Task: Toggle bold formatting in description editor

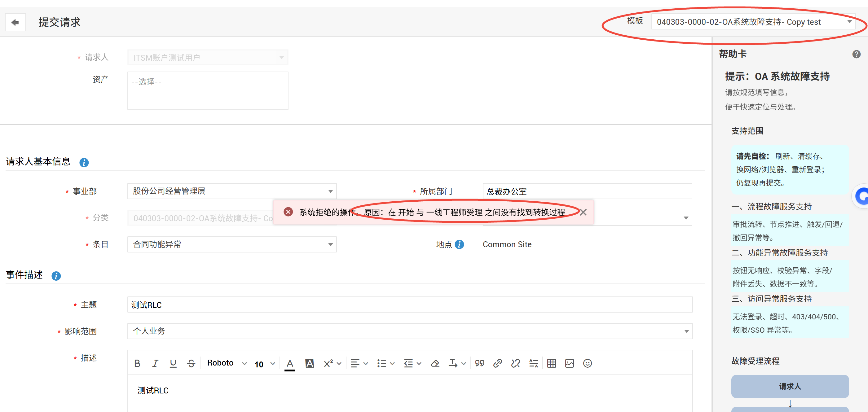Action: pyautogui.click(x=137, y=363)
